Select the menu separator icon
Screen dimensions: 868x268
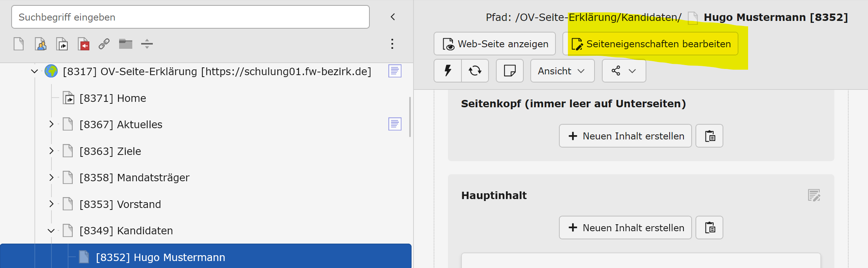147,44
